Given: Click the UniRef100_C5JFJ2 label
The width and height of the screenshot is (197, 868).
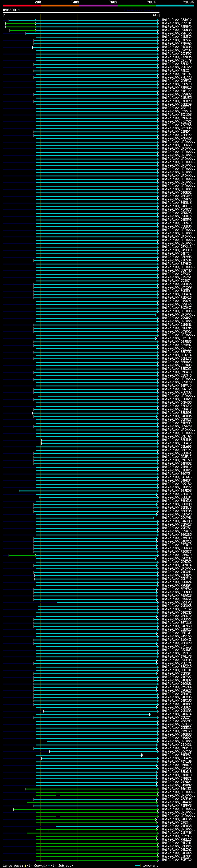Looking at the screenshot, I should tap(177, 457).
